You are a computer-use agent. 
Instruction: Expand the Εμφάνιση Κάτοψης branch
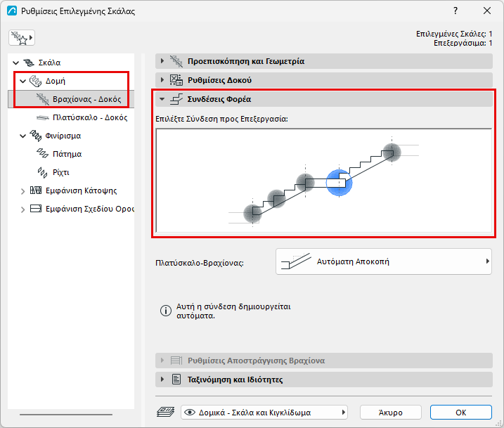(x=22, y=191)
